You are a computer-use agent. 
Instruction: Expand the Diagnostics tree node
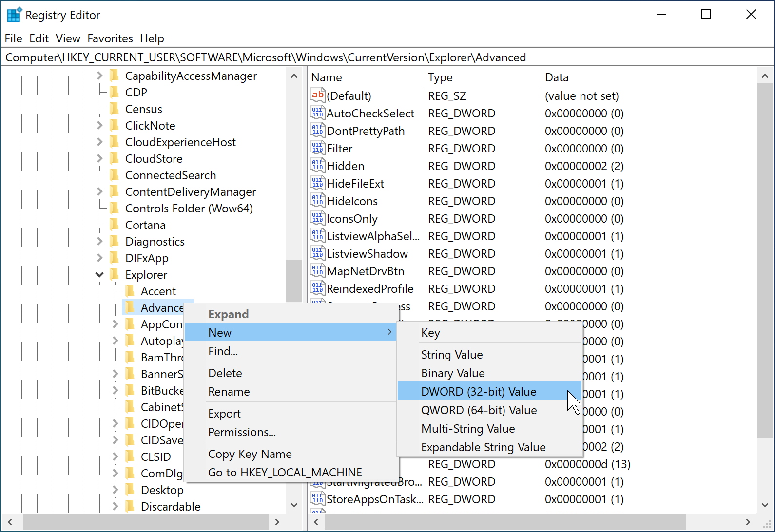[x=99, y=241]
